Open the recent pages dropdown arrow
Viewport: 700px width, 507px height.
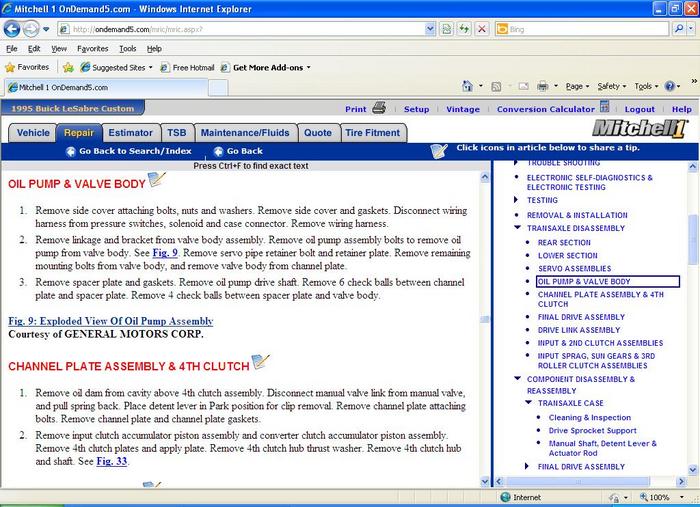tap(46, 30)
